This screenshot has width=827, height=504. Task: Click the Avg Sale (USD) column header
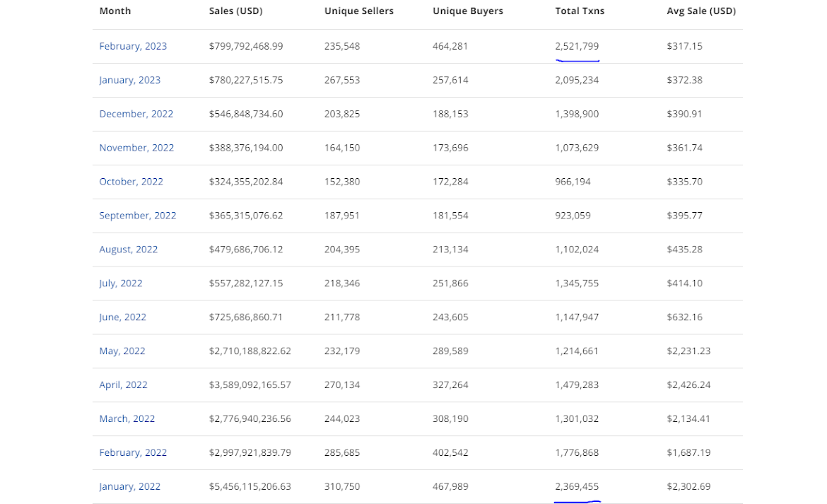pyautogui.click(x=700, y=11)
